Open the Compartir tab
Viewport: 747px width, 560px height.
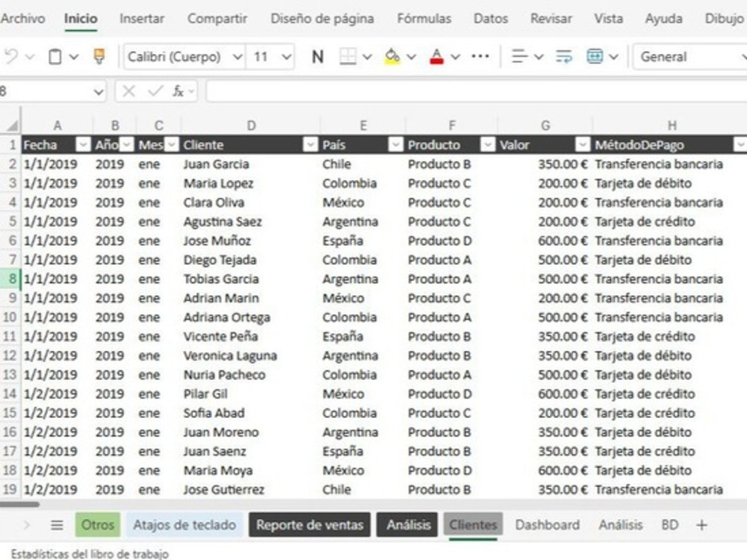[x=217, y=19]
